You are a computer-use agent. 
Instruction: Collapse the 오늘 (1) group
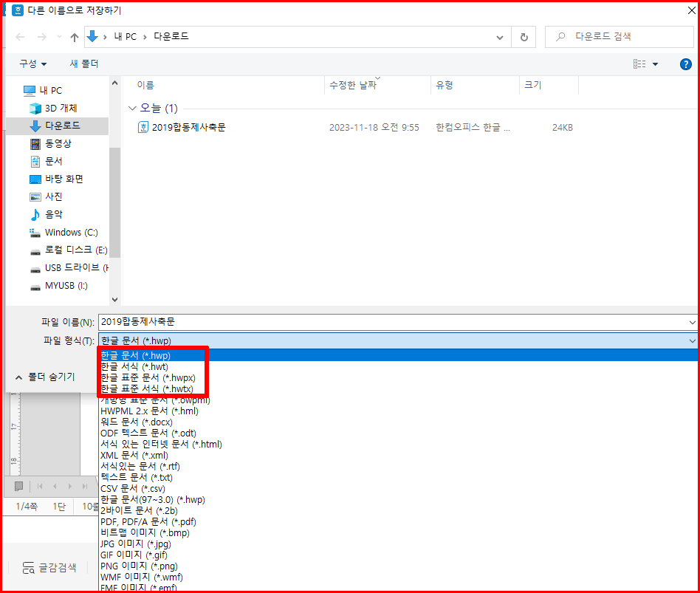[x=132, y=109]
